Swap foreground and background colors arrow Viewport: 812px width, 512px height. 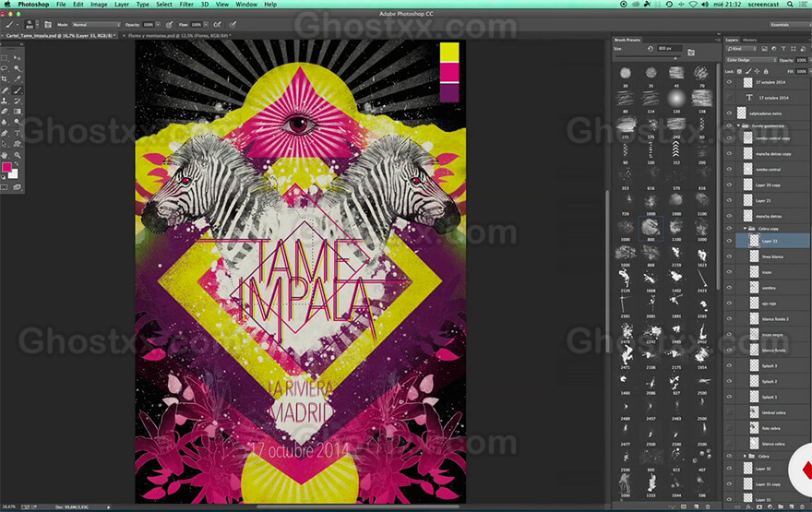tap(16, 164)
